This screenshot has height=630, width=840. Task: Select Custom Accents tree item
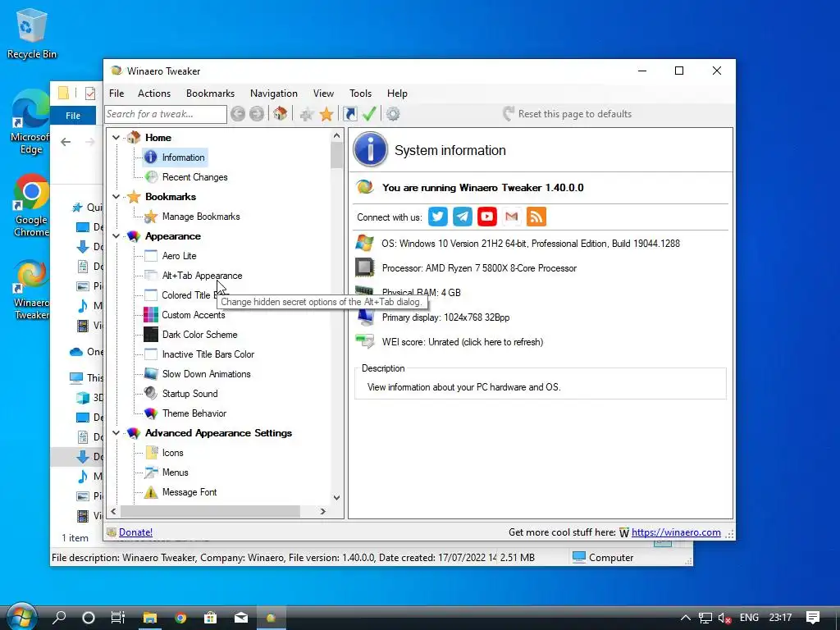(194, 315)
